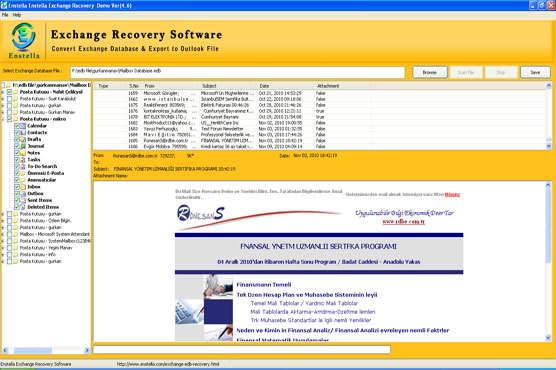Click the red unsubscribe link at the preview top

coord(452,194)
